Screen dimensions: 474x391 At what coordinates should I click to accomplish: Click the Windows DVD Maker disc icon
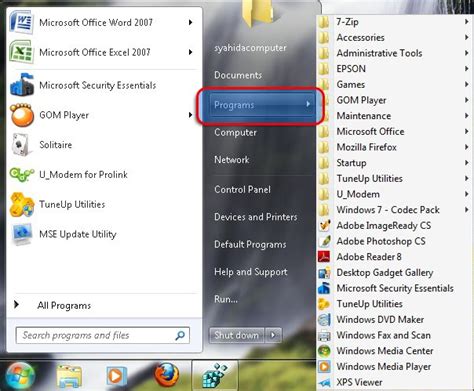(324, 320)
